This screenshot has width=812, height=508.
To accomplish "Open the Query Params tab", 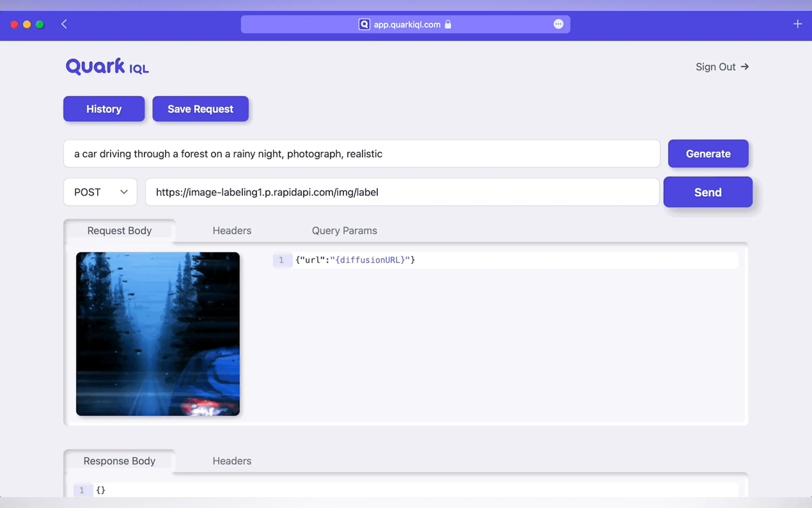I will click(344, 230).
